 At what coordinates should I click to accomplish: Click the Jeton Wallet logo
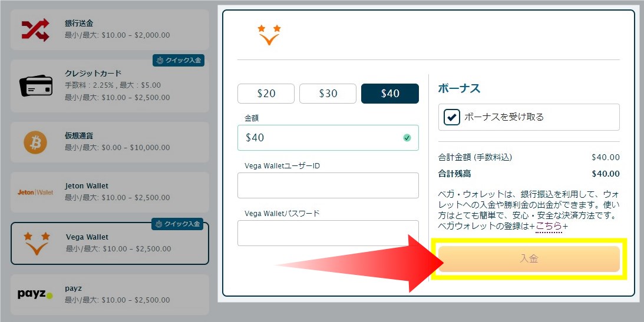click(35, 192)
